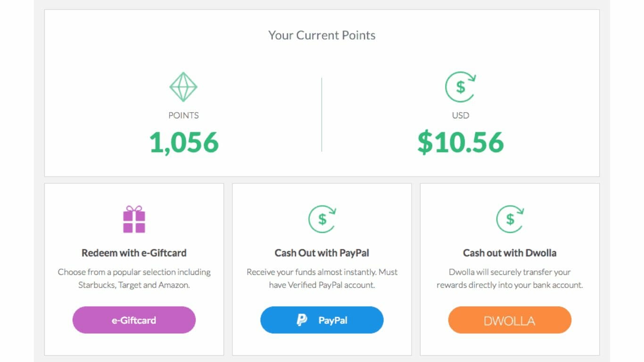Click the USD dollar cycle icon

point(461,87)
